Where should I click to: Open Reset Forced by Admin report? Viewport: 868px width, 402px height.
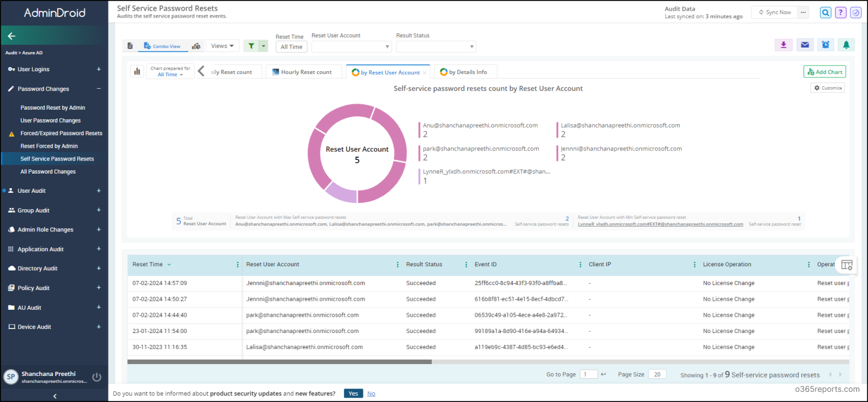pos(49,146)
